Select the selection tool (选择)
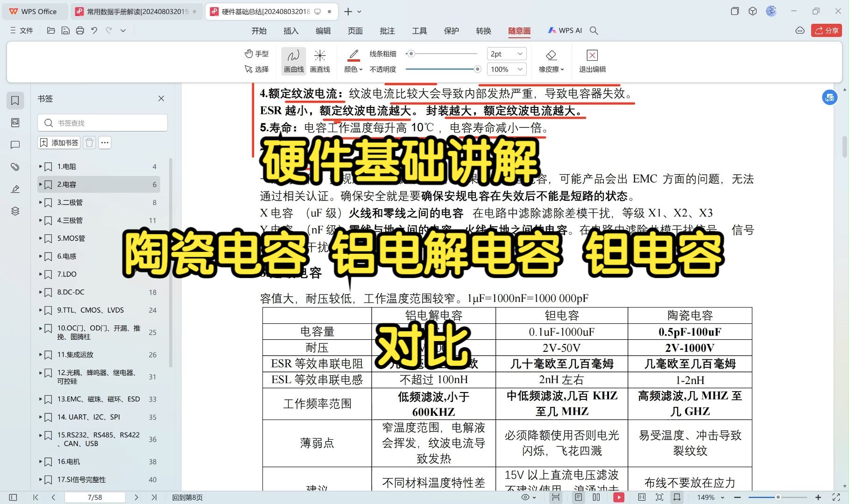This screenshot has height=504, width=849. 257,69
